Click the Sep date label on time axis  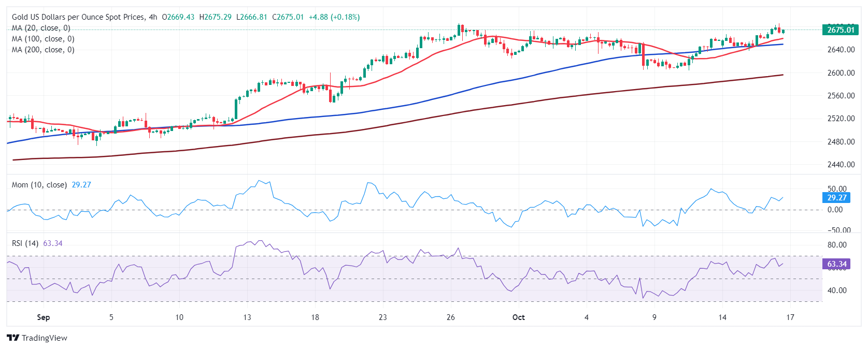44,317
